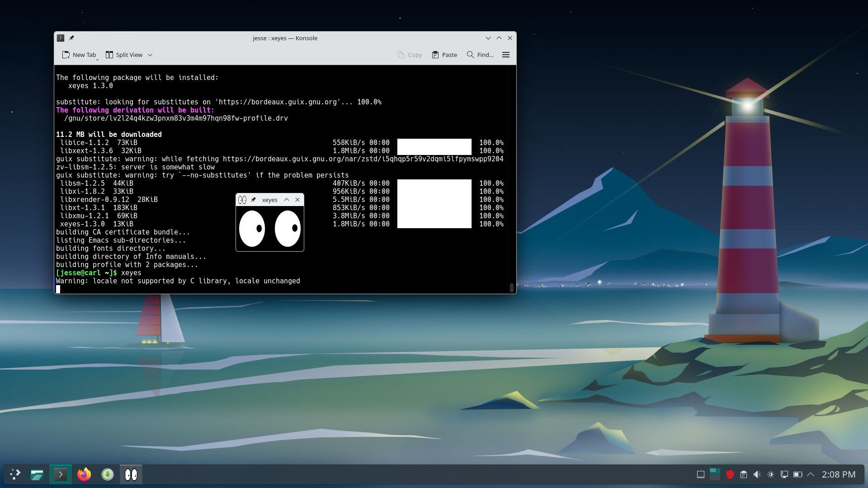868x488 pixels.
Task: Open the Find... search bar
Action: pos(480,55)
